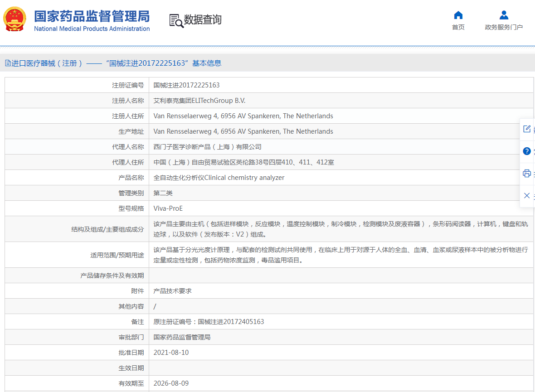
Task: Click the 管理类别 label
Action: click(x=131, y=193)
